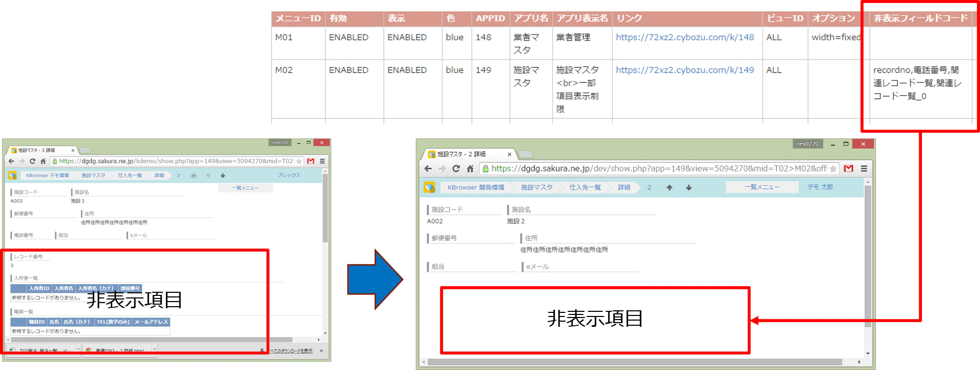The width and height of the screenshot is (980, 370).
Task: Open home page in the kdemo window
Action: pyautogui.click(x=43, y=161)
